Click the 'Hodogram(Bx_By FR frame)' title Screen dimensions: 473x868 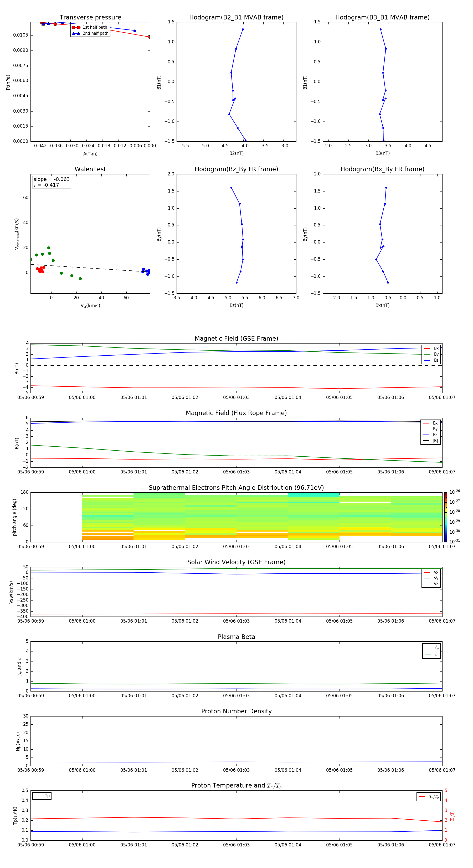click(x=382, y=169)
